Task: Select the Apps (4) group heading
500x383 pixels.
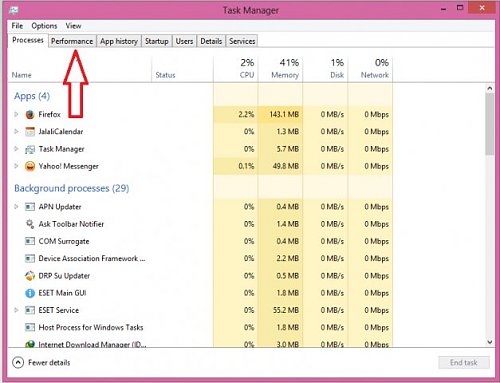Action: pyautogui.click(x=32, y=96)
